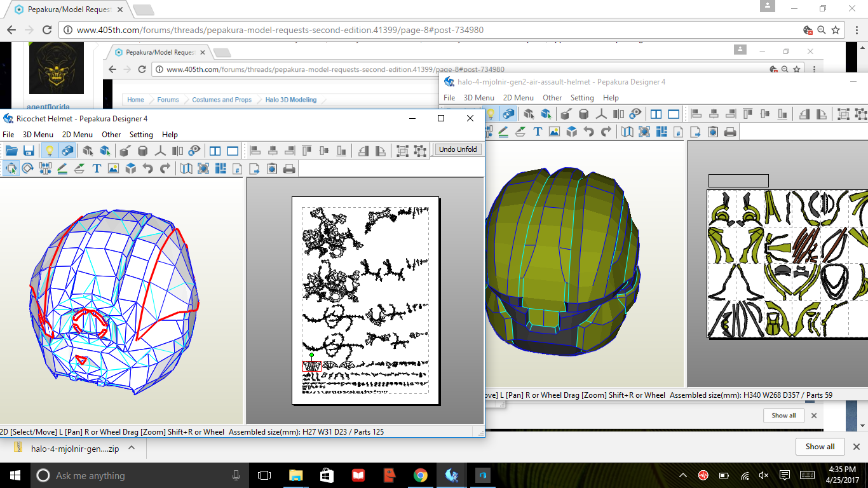
Task: Click rotate left 90 icon, Ricochet Helmet toolbar
Action: (x=363, y=151)
